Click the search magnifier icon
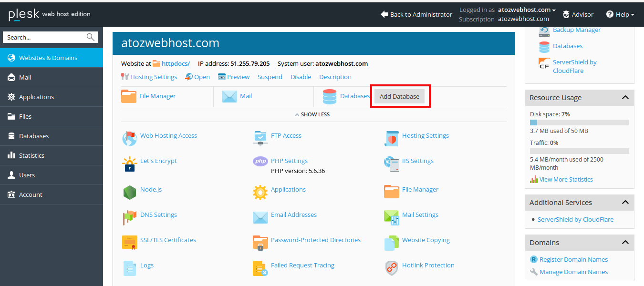The width and height of the screenshot is (644, 286). pyautogui.click(x=90, y=37)
